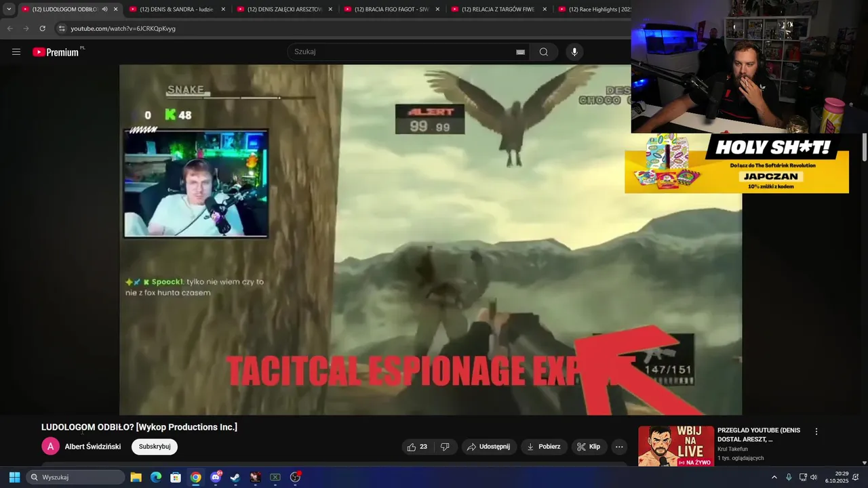Dislike the video with the thumbs-down button
The image size is (868, 488).
point(446,447)
